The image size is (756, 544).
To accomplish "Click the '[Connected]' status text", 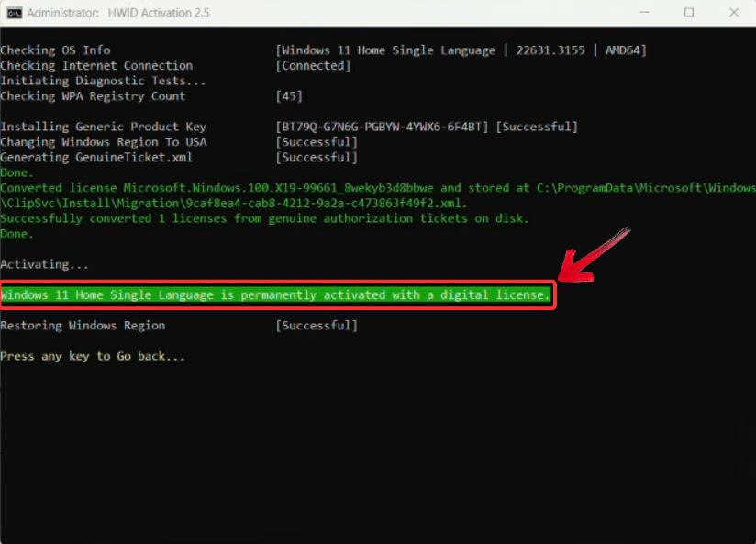I will tap(313, 65).
